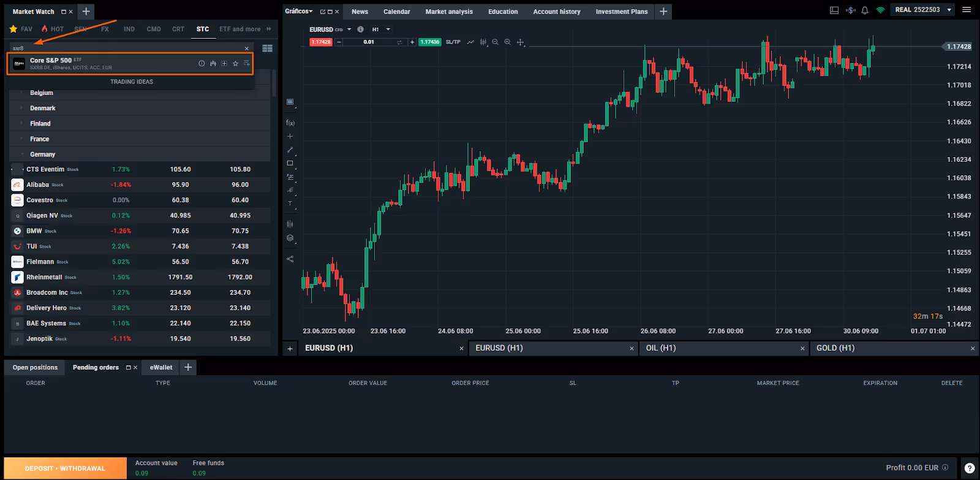Open the HOT tab in Market Watch
This screenshot has height=480, width=980.
(x=53, y=29)
